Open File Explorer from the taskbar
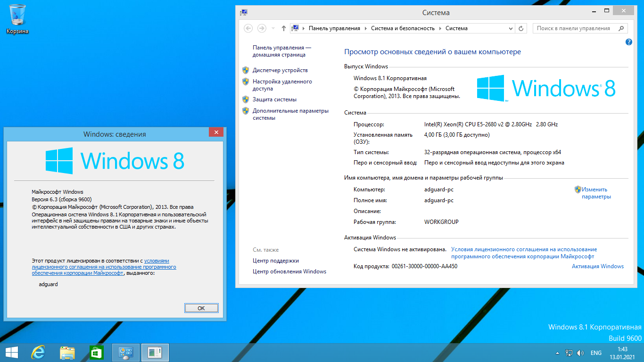 coord(67,352)
